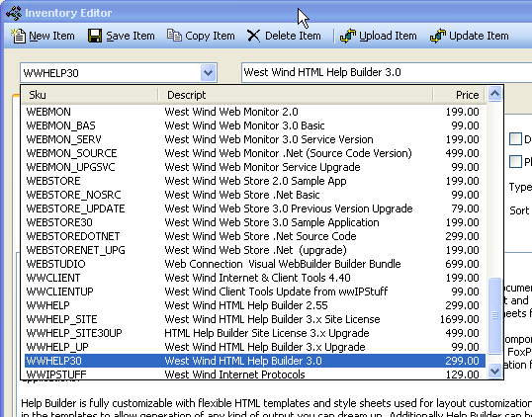Click Web Connection Visual WebBuilder Builder Bundle text
Image resolution: width=532 pixels, height=417 pixels.
tap(283, 264)
